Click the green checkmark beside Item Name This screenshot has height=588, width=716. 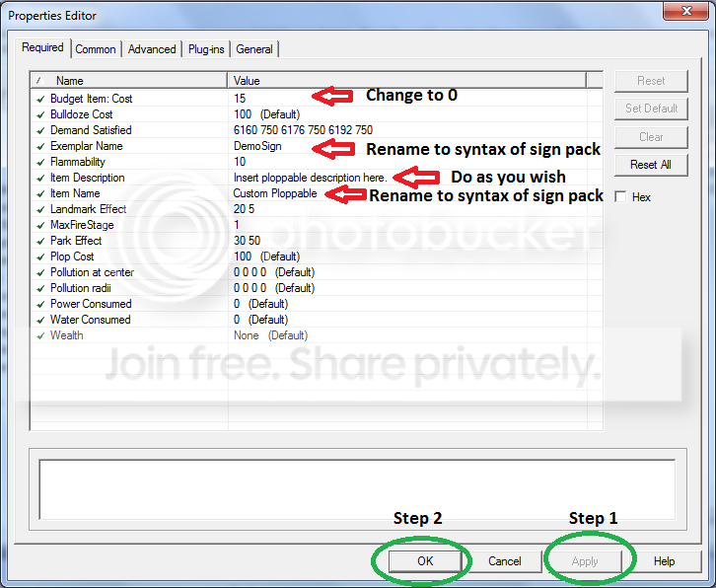40,193
